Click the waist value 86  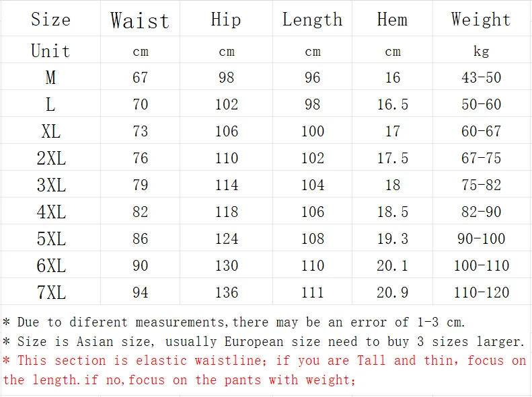tap(140, 239)
